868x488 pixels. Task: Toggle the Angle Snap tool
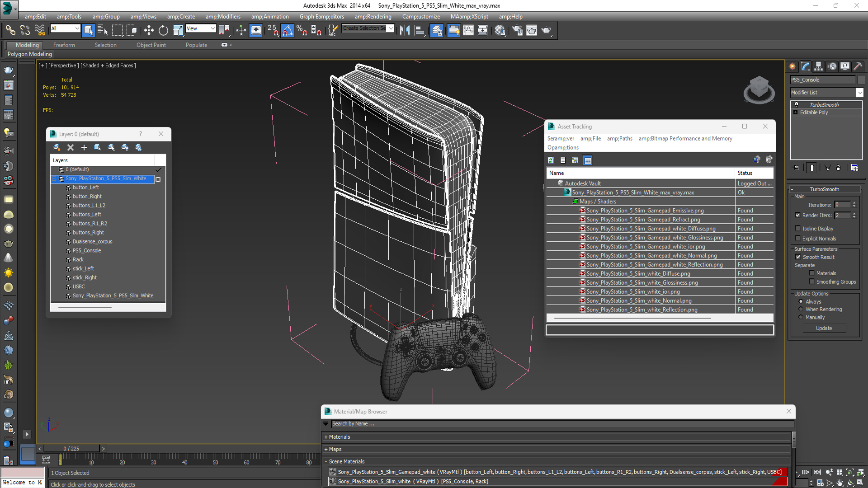pyautogui.click(x=287, y=30)
